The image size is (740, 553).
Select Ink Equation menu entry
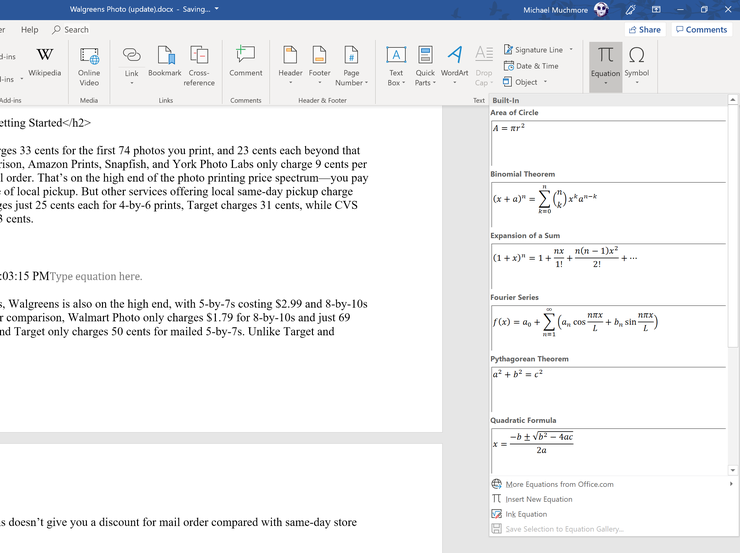(526, 514)
